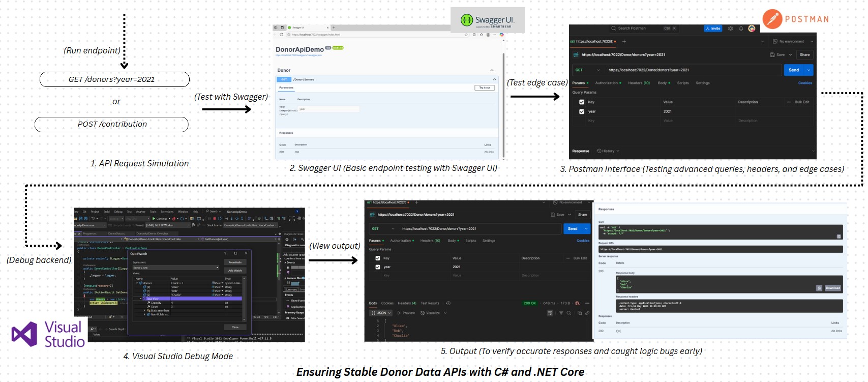Click the user avatar in top Postman window
Viewport: 868px width, 382px height.
[752, 28]
